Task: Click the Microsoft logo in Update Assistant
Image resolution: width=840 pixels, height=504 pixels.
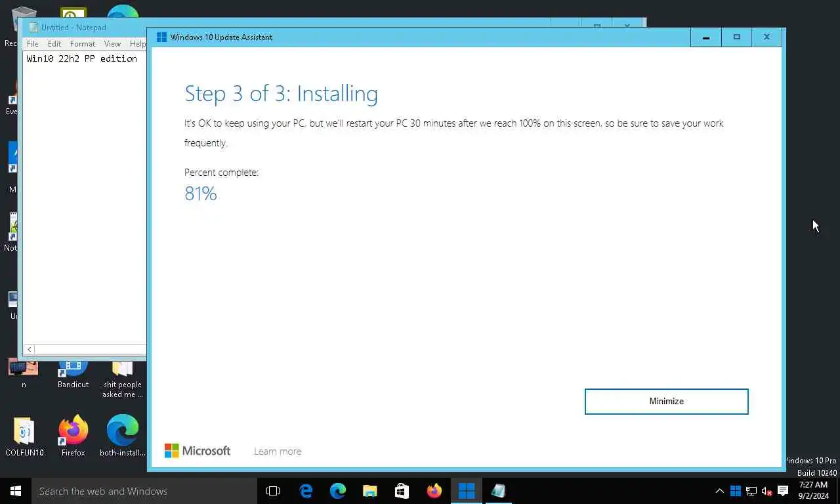Action: 197,451
